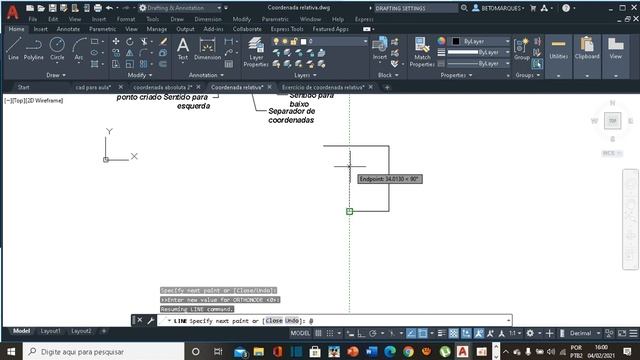Click the TOP face of the ViewCube
The image size is (640, 360).
click(613, 121)
